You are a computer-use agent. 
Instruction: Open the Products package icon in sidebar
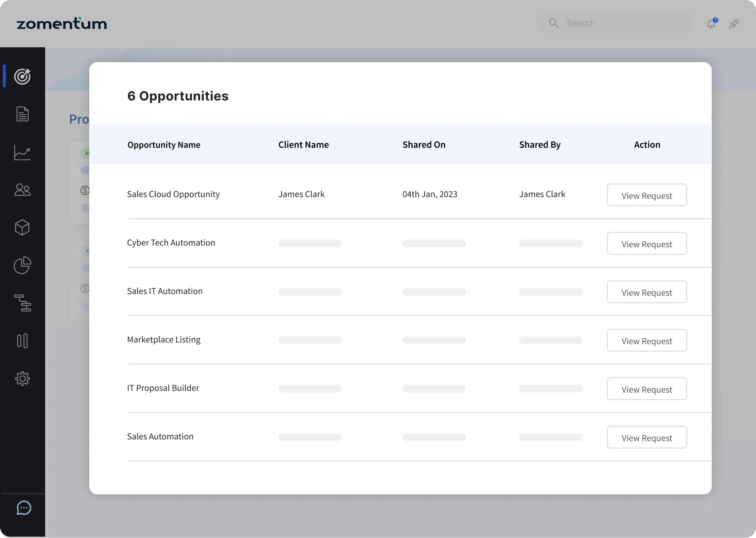coord(23,228)
